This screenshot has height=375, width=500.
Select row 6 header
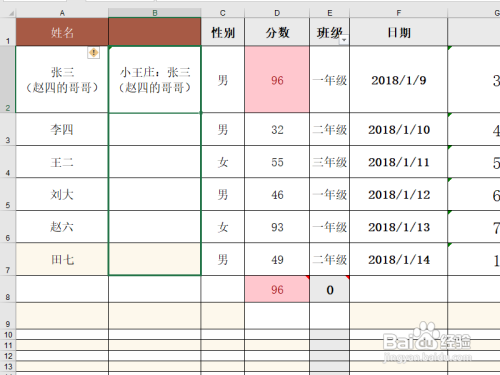click(8, 227)
